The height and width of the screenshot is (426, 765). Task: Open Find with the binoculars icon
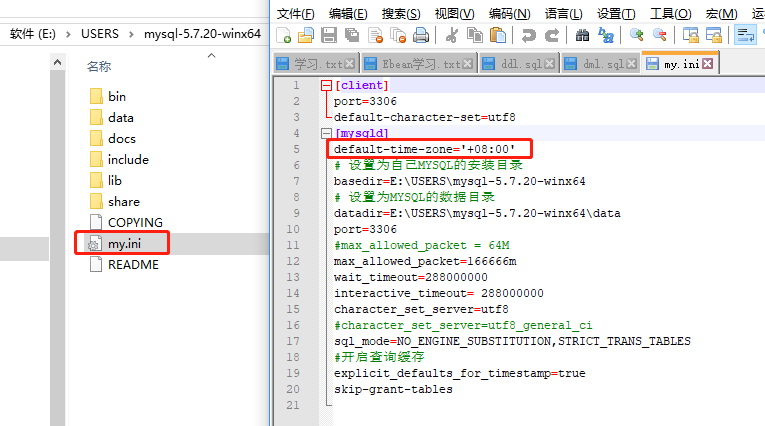click(583, 35)
